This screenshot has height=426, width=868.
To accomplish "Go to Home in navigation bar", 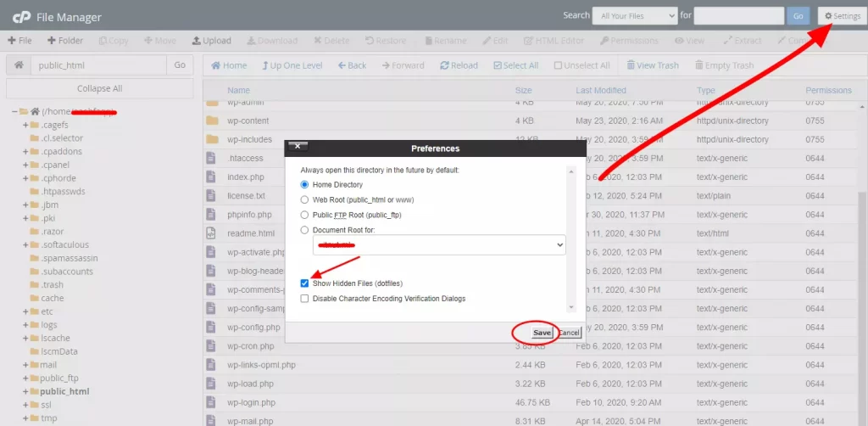I will click(229, 65).
